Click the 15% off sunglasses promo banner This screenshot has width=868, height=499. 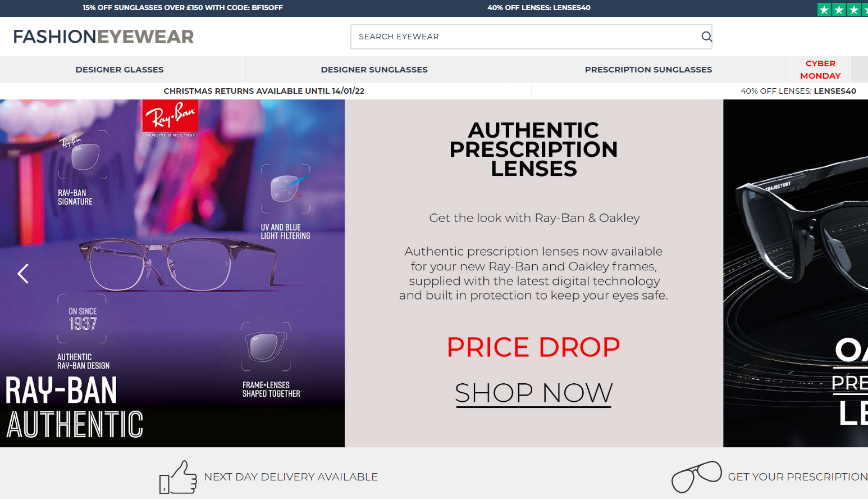pos(182,8)
